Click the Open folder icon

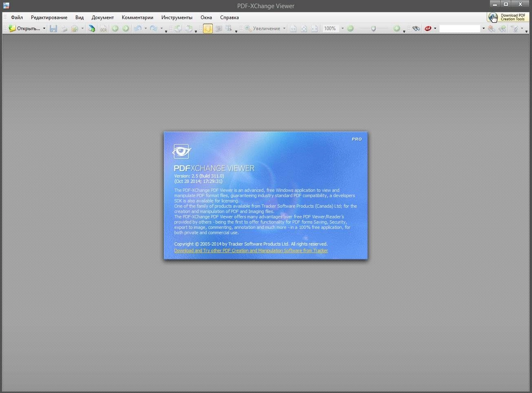click(x=12, y=29)
